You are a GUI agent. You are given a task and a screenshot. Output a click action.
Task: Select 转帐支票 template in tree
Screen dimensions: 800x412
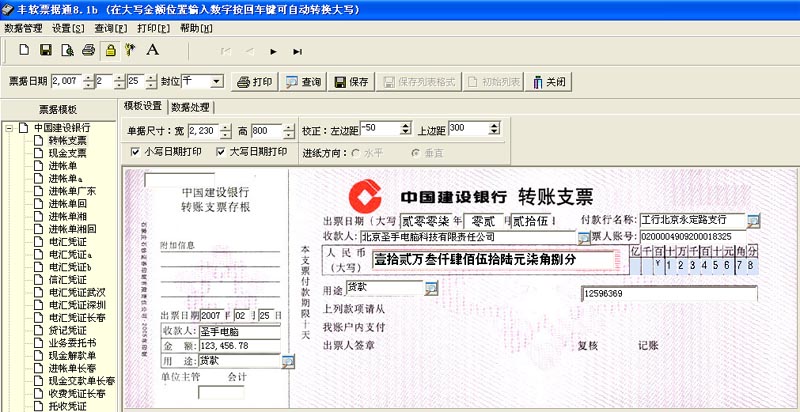67,140
